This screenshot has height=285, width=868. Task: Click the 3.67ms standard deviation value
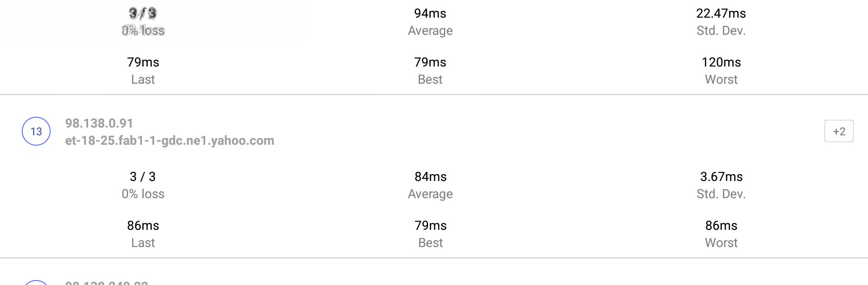(x=721, y=176)
